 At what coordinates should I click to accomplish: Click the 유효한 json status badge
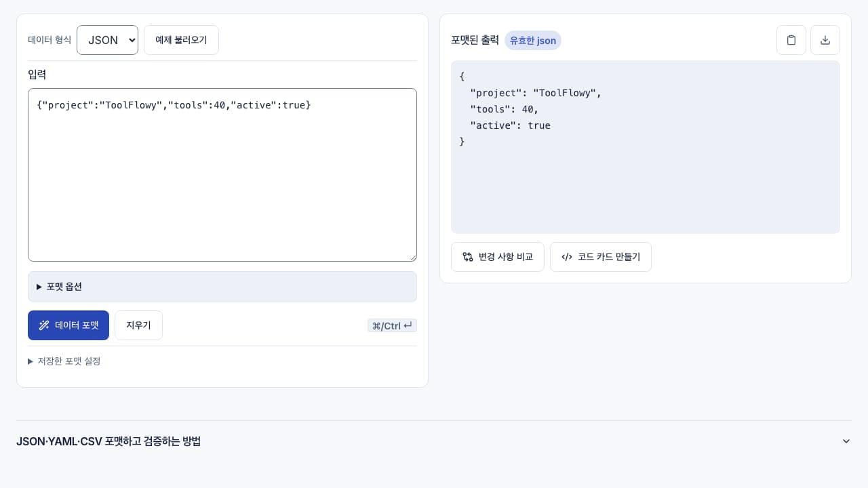point(533,41)
